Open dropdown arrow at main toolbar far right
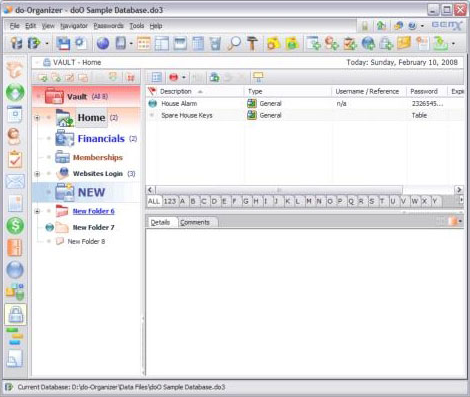Viewport: 470px width, 397px height. (x=453, y=44)
